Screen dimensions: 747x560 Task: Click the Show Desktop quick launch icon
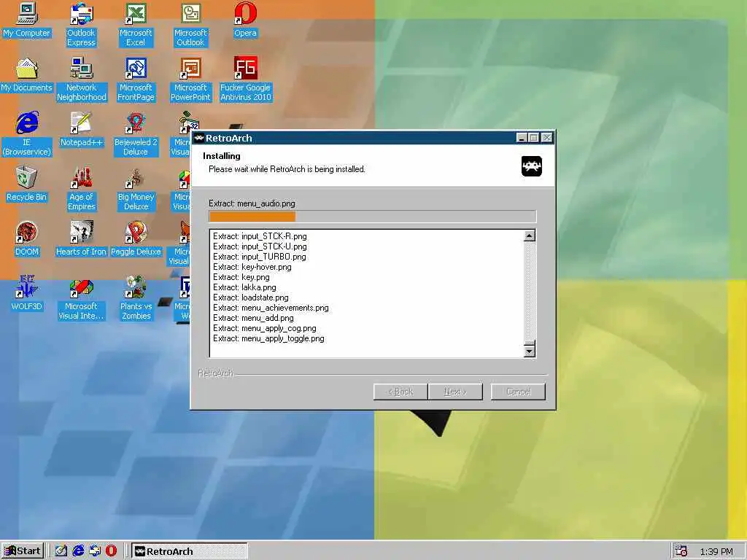[61, 551]
